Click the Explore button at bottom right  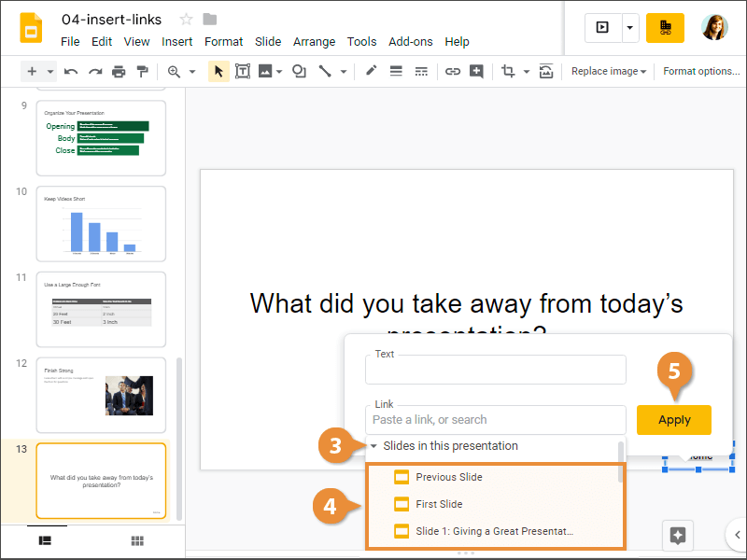(x=678, y=535)
